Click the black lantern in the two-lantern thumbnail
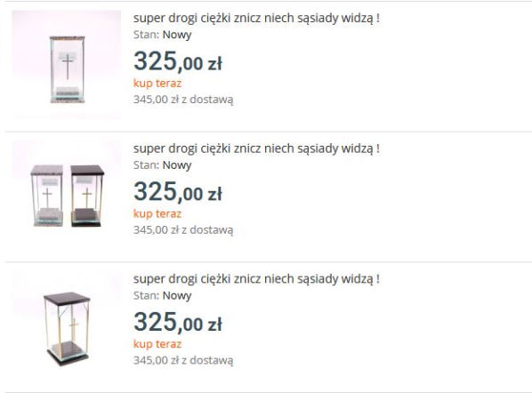The height and width of the screenshot is (393, 532). [87, 196]
